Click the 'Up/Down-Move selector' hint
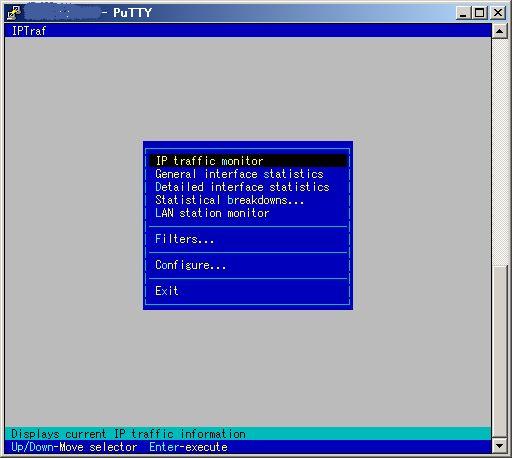This screenshot has width=512, height=458. point(74,447)
